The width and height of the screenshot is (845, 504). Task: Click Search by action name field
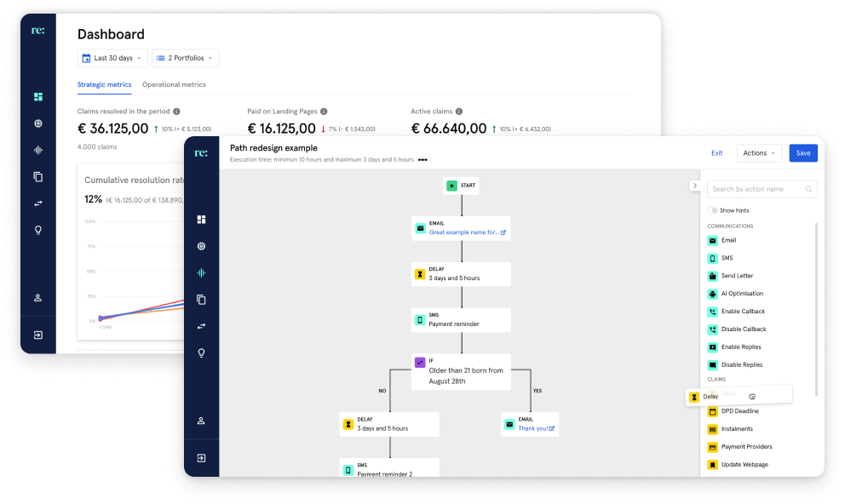762,189
